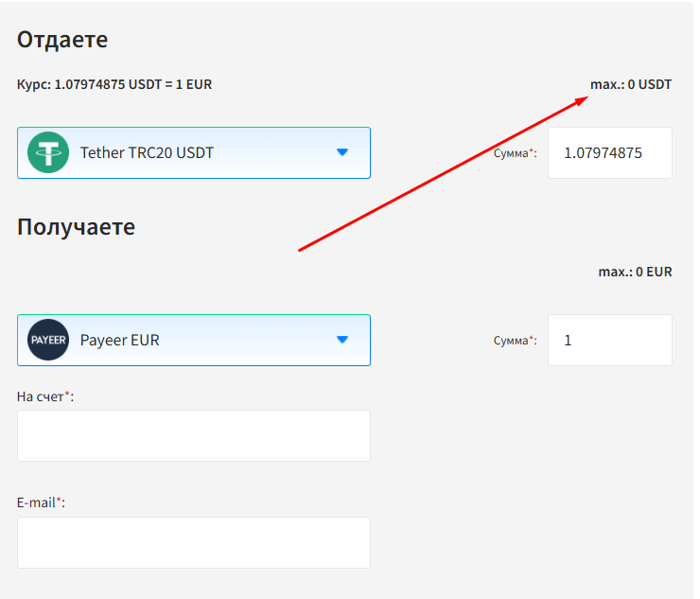700x599 pixels.
Task: Click the На счет label
Action: coord(45,396)
